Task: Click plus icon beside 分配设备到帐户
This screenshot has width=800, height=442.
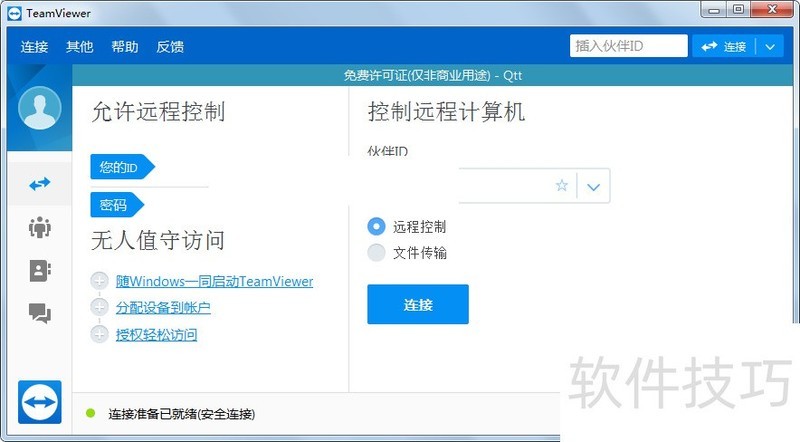Action: point(99,307)
